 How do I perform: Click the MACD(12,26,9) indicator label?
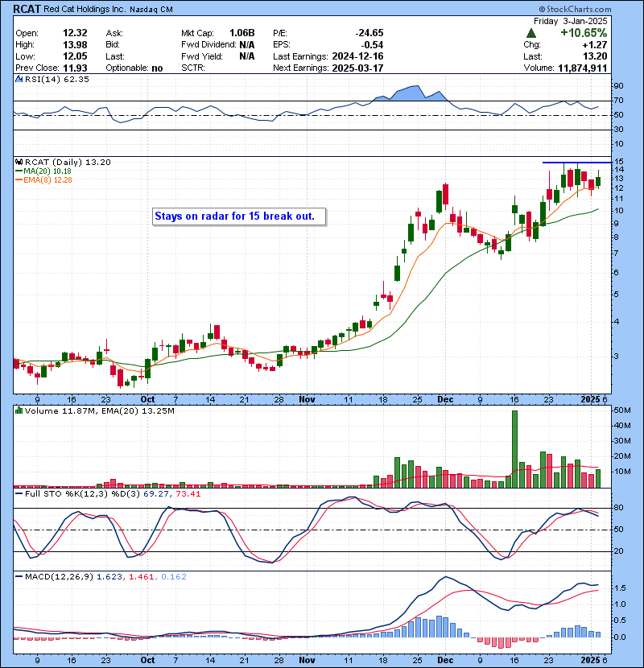point(59,576)
